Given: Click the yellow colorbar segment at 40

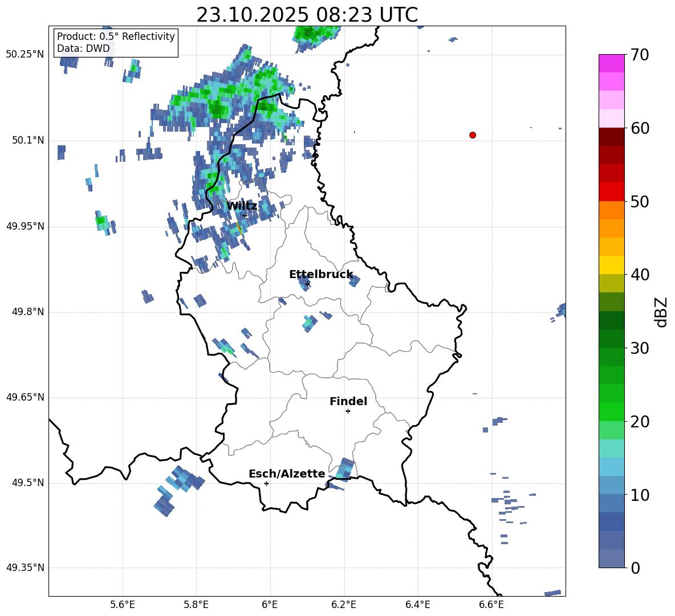Looking at the screenshot, I should [611, 265].
